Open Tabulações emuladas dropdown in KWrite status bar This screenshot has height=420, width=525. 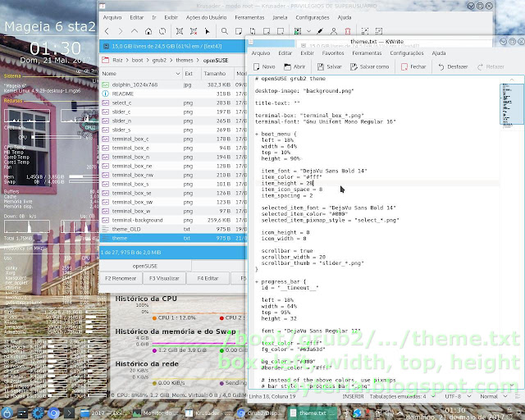click(x=402, y=396)
